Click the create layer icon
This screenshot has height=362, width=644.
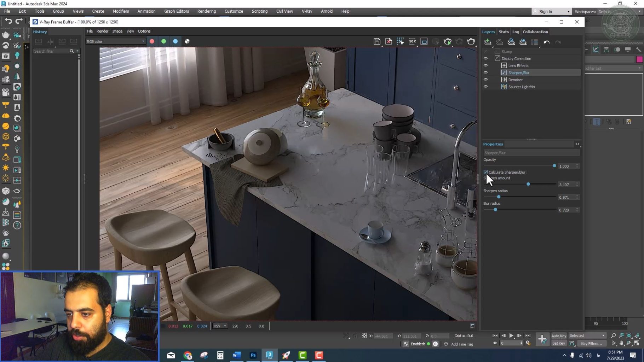(x=488, y=42)
